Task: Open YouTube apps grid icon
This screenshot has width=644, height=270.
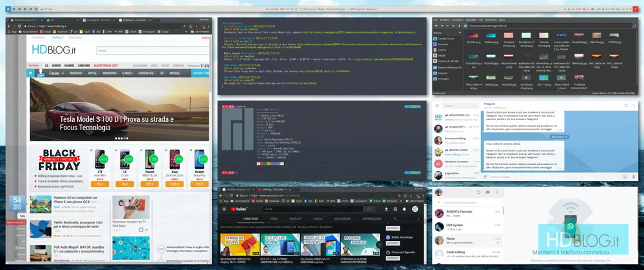Action: (396, 209)
